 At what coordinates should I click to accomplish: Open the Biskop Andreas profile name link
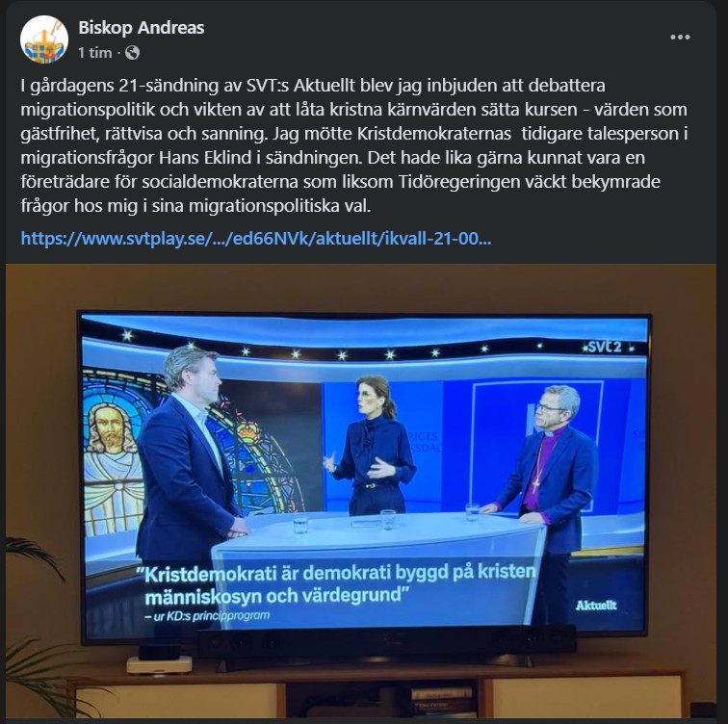tap(142, 28)
